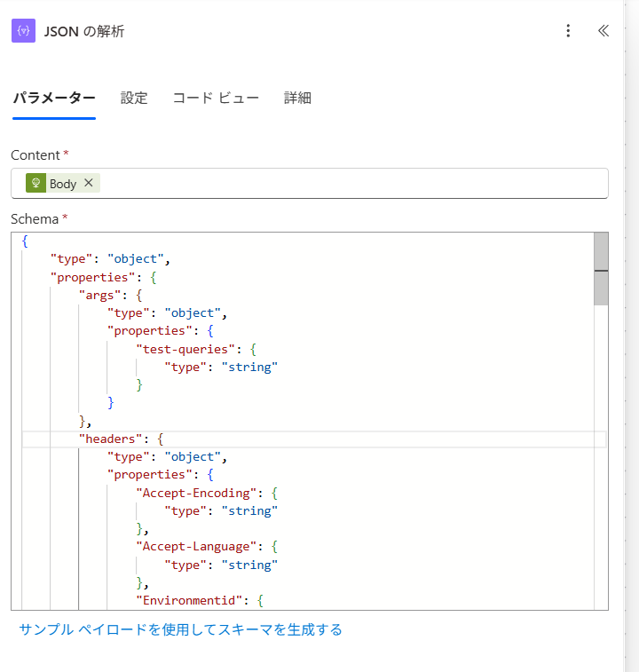This screenshot has height=672, width=639.
Task: Collapse the panel with the double chevron
Action: [603, 31]
